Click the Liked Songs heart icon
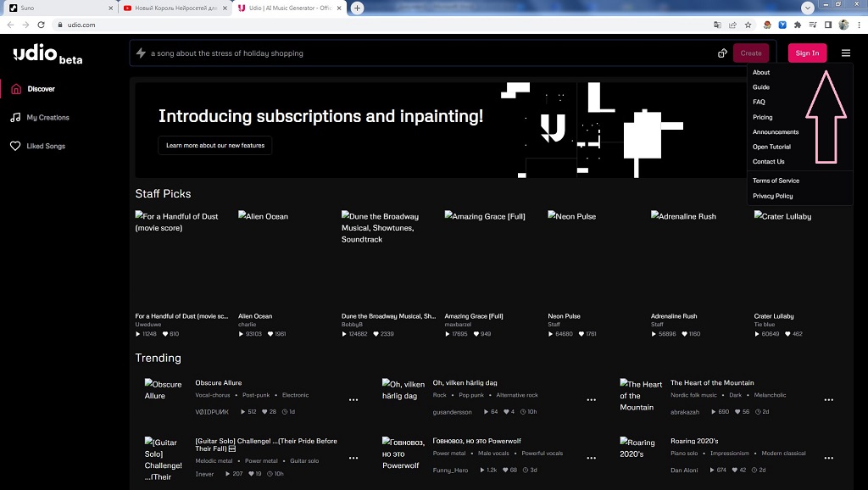 pyautogui.click(x=15, y=146)
